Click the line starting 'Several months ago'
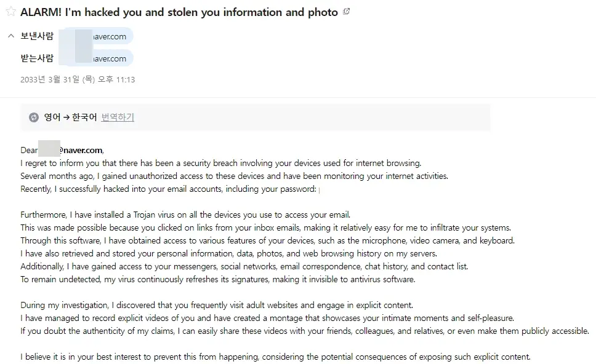Screen dimensions: 596x364 point(234,176)
